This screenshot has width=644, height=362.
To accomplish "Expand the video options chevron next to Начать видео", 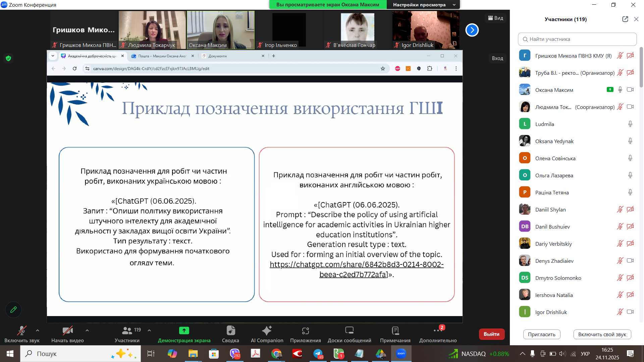I will pos(87,330).
